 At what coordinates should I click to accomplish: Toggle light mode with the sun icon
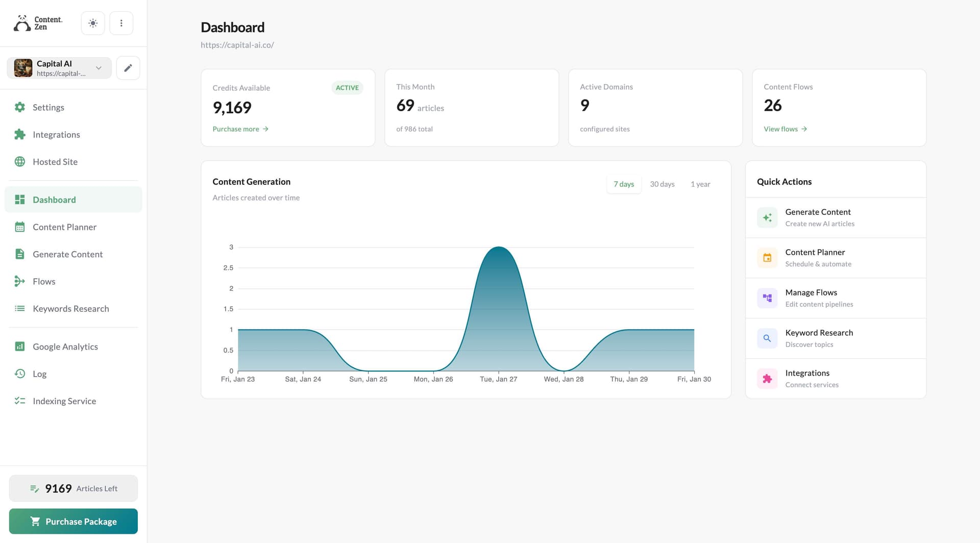coord(92,23)
